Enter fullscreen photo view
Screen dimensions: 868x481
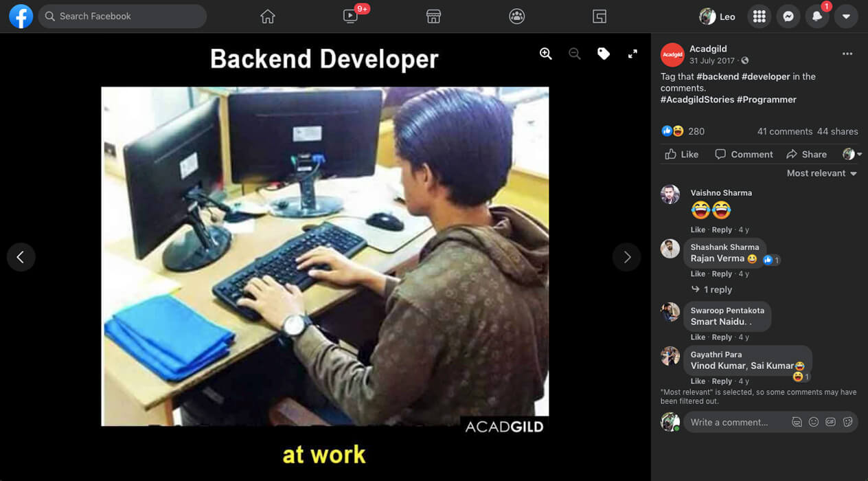tap(632, 54)
